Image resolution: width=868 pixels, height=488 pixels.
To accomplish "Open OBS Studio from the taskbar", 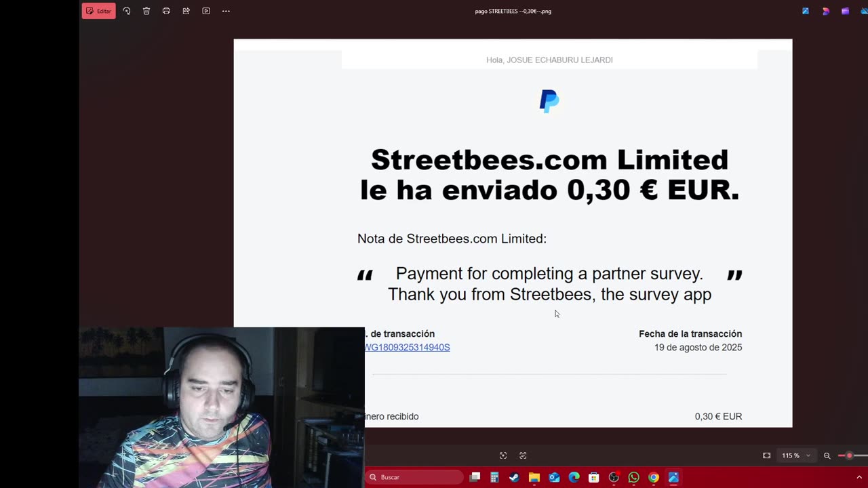I will coord(614,477).
